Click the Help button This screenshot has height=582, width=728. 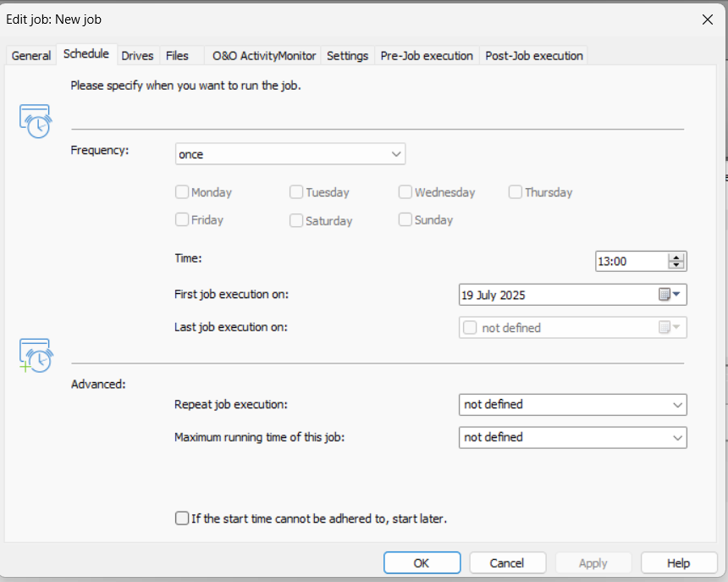click(x=678, y=563)
